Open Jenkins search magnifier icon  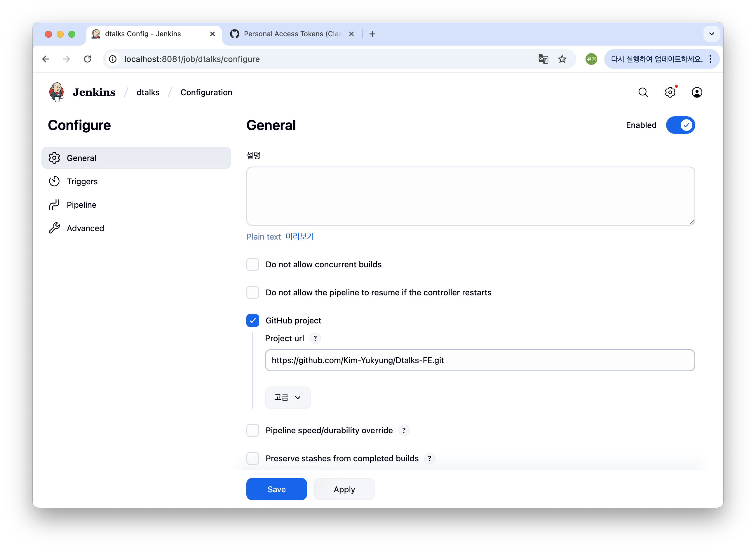point(643,92)
